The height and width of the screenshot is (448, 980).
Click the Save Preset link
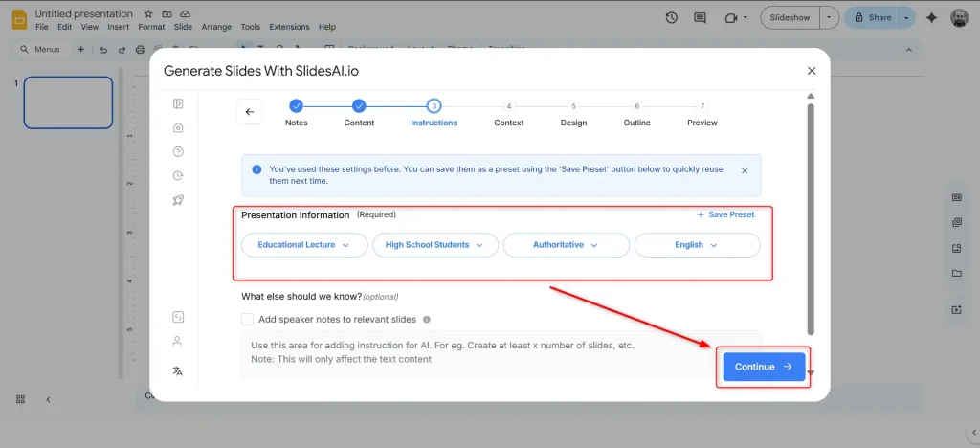(725, 214)
